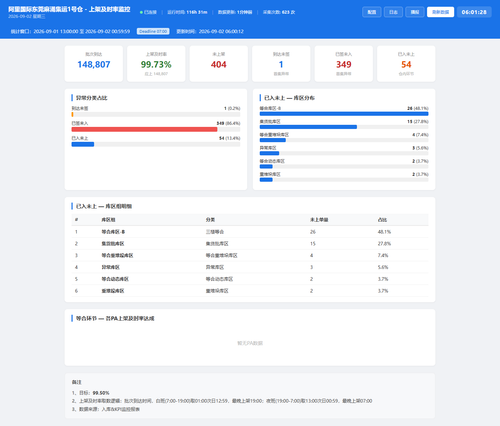Click the 库区组 column header
This screenshot has width=500, height=426.
(108, 220)
